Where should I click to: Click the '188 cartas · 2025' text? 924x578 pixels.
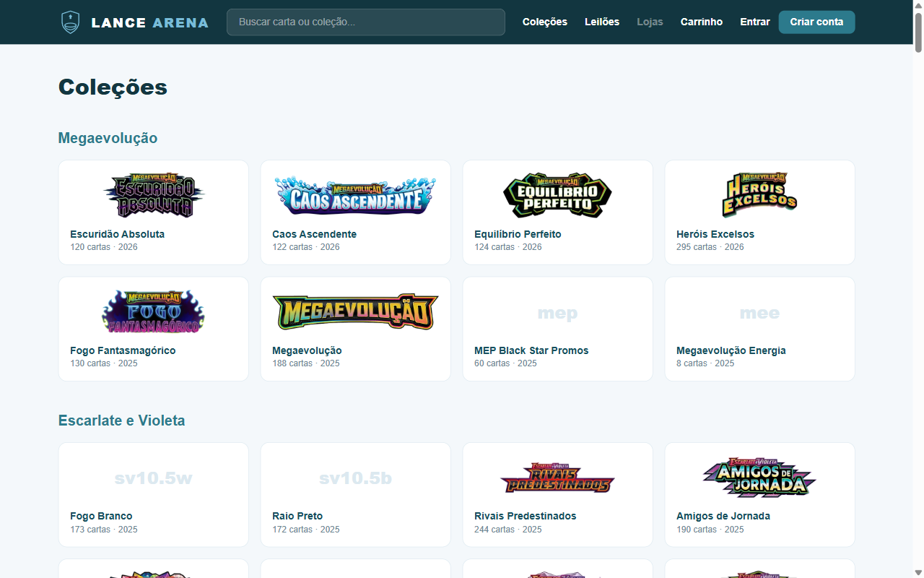pyautogui.click(x=306, y=363)
